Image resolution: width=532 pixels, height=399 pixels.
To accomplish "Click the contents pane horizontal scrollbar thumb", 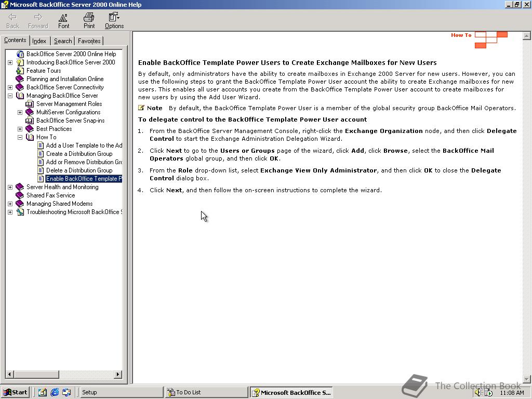I will (x=36, y=374).
